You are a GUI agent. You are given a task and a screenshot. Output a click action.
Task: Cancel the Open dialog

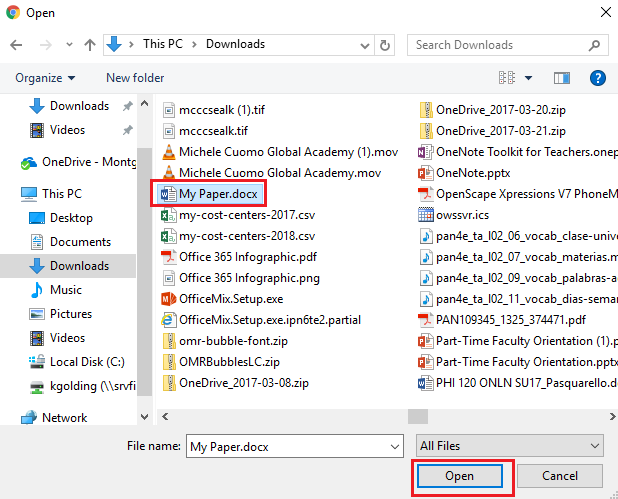pos(560,476)
